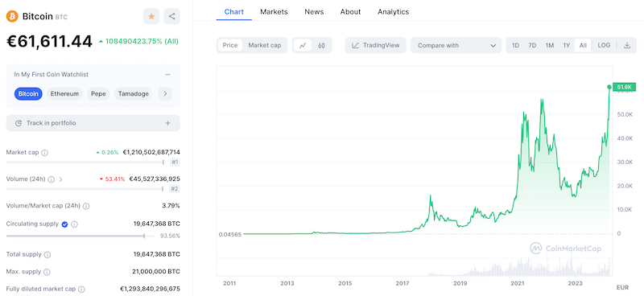This screenshot has width=644, height=296.
Task: Open the TradingView chart button
Action: [x=375, y=46]
